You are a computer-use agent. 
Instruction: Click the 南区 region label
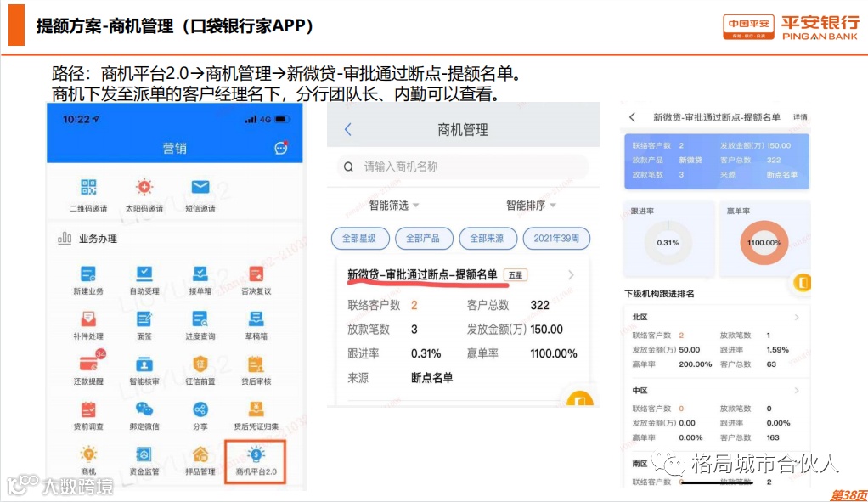[x=640, y=464]
